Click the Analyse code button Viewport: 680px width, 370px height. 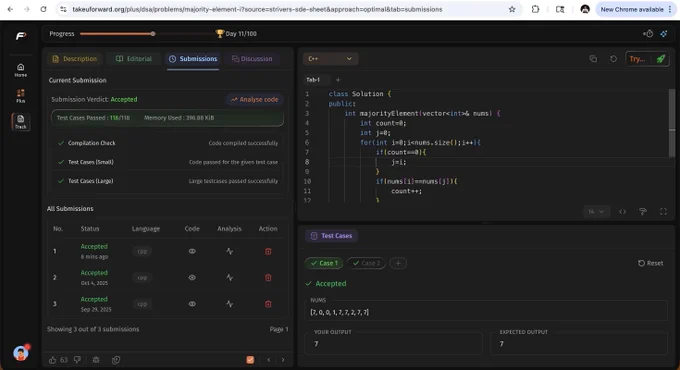point(255,99)
